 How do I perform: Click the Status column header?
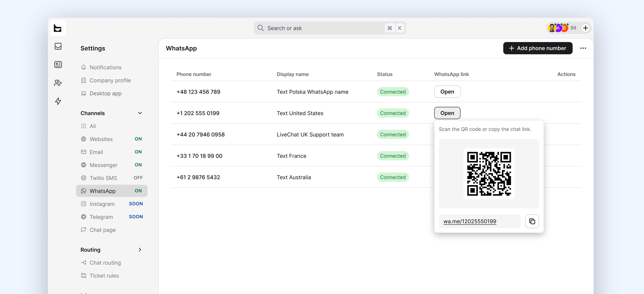[385, 74]
